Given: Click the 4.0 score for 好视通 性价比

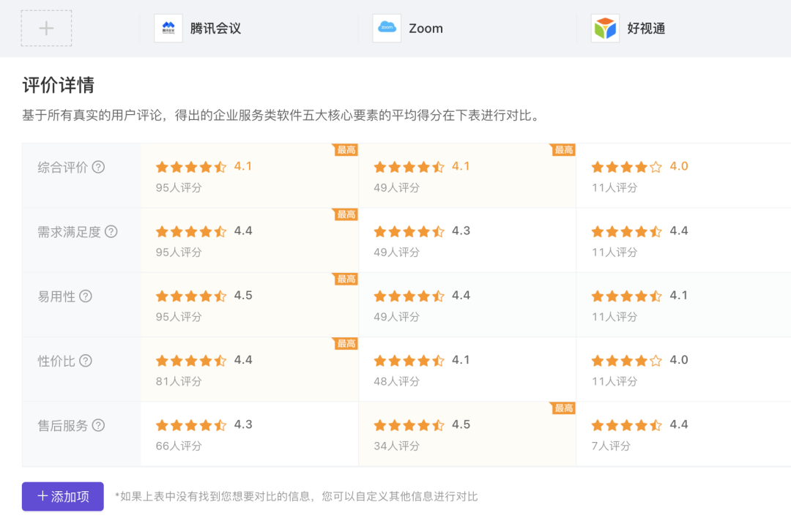Looking at the screenshot, I should (679, 360).
